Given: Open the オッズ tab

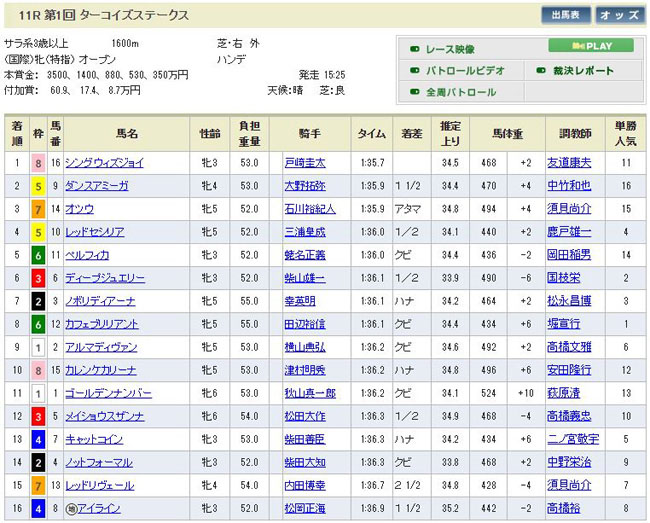Looking at the screenshot, I should 620,15.
